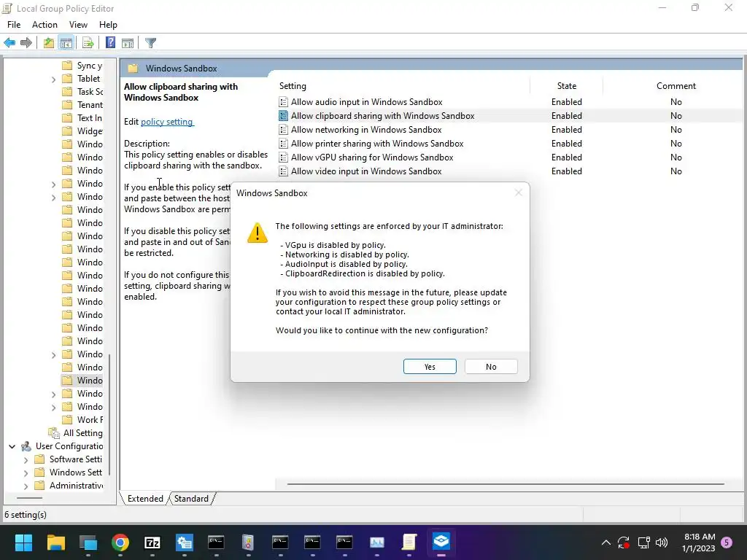Screen dimensions: 747x560
Task: Open the Help menu
Action: [108, 25]
